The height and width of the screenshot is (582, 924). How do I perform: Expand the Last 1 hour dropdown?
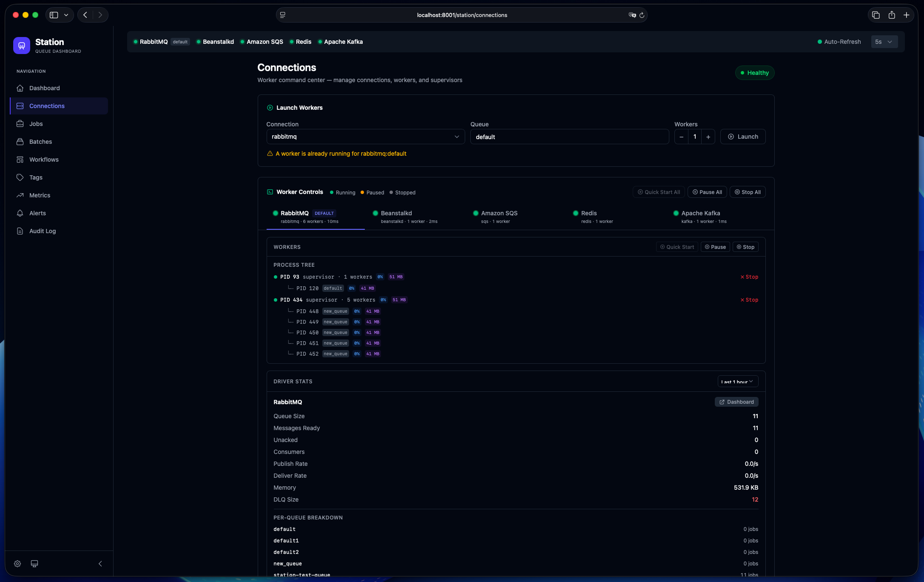tap(737, 382)
